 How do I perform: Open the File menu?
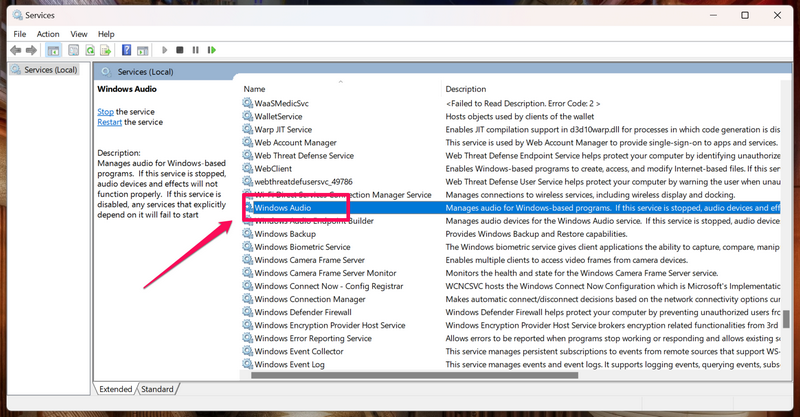(x=19, y=34)
